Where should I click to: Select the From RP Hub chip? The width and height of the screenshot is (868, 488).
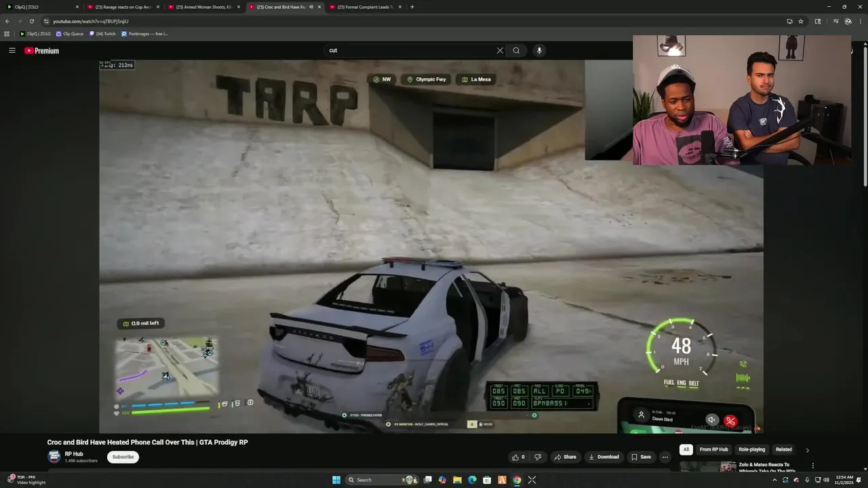(x=713, y=449)
